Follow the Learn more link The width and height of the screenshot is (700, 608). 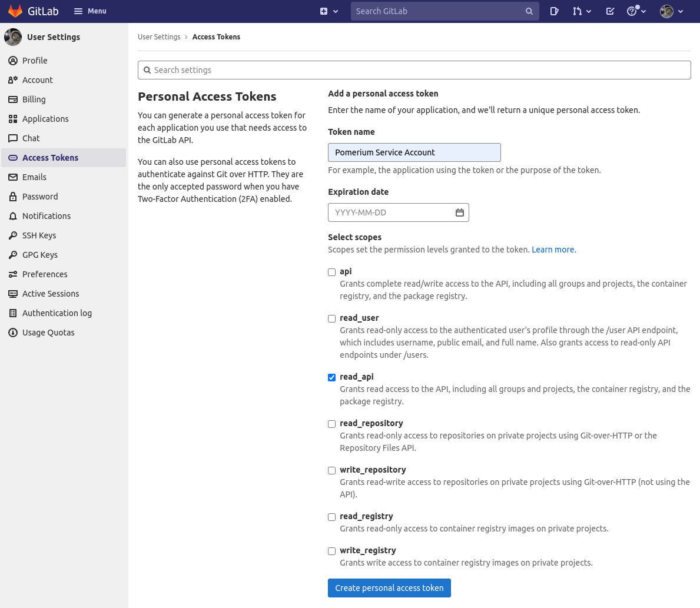pyautogui.click(x=553, y=250)
